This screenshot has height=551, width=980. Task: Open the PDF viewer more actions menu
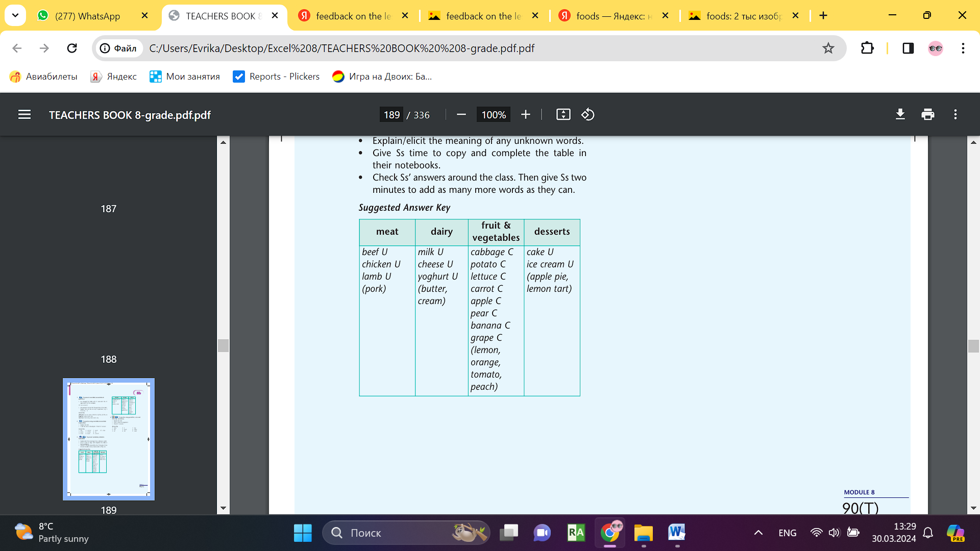tap(955, 115)
